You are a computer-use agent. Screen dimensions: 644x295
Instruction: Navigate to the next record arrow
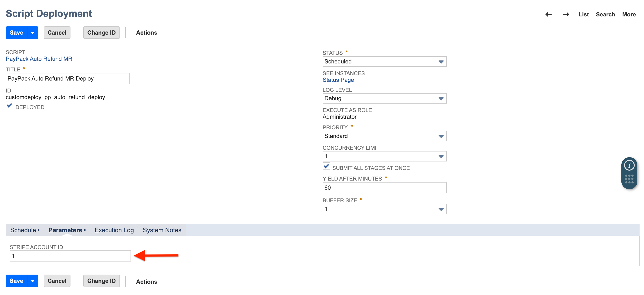tap(566, 14)
